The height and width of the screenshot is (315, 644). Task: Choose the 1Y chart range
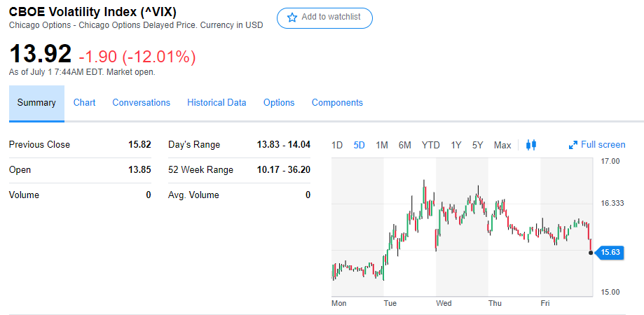click(x=456, y=145)
